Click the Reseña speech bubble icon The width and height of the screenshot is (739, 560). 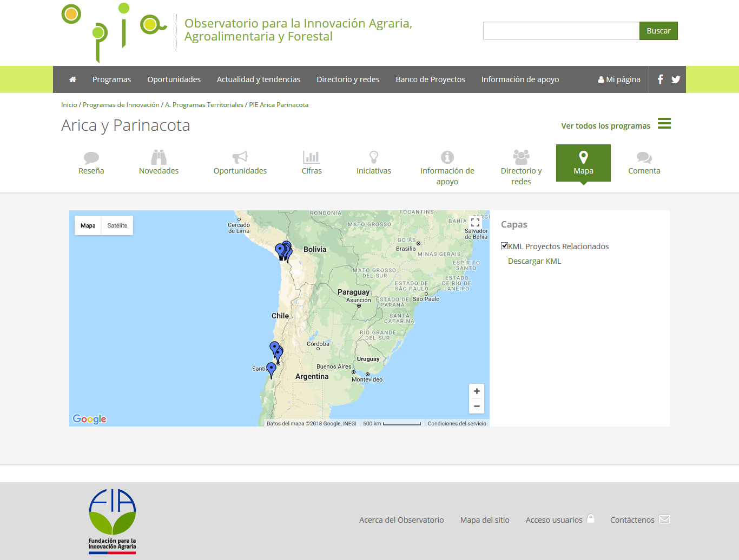[x=91, y=158]
